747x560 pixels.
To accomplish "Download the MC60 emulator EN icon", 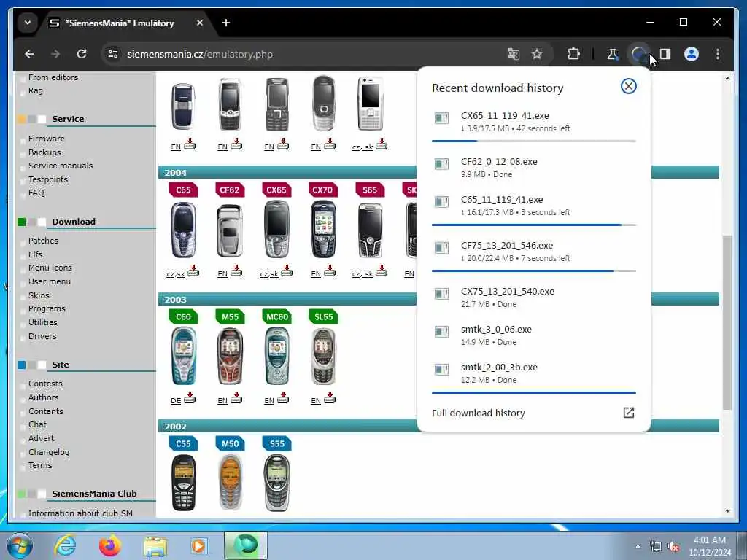I will [283, 397].
